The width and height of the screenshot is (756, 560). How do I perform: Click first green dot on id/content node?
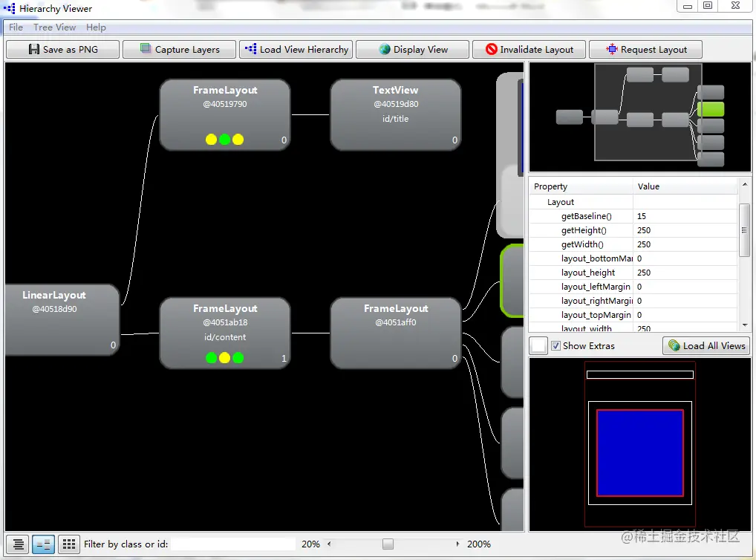pos(211,358)
